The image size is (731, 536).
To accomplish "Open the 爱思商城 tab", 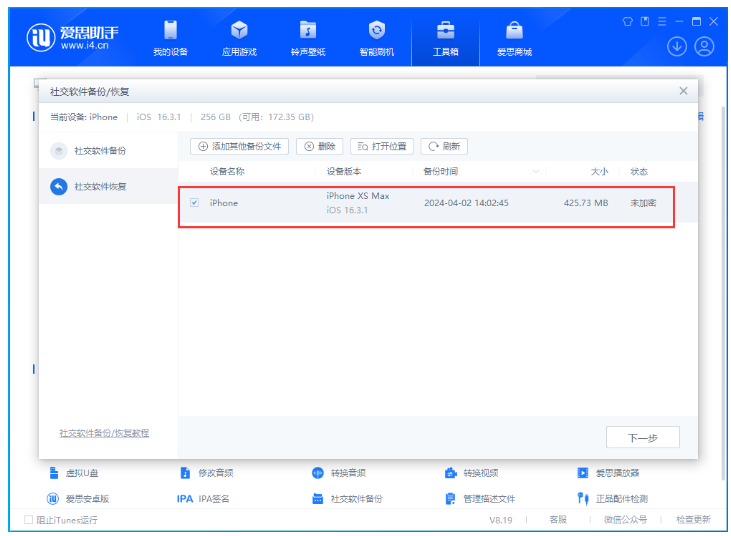I will (x=514, y=39).
